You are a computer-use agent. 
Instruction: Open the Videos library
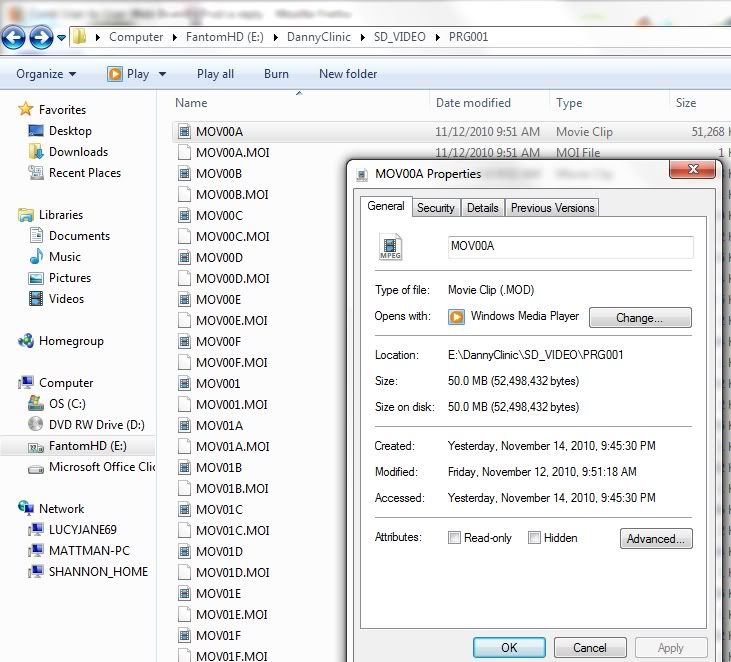click(66, 299)
